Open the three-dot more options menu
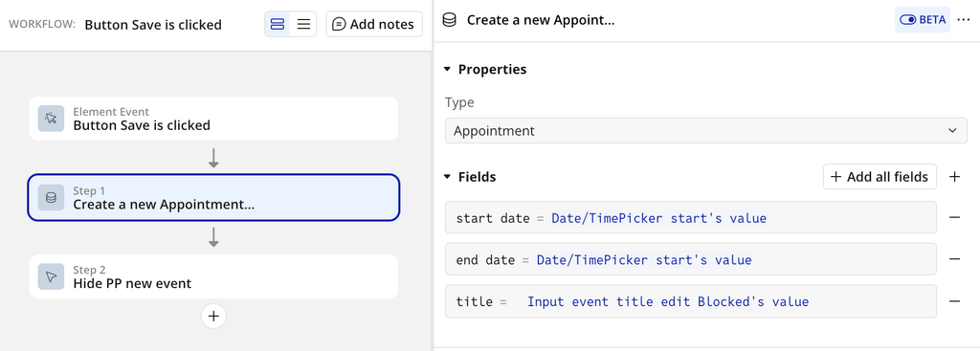 [x=963, y=20]
